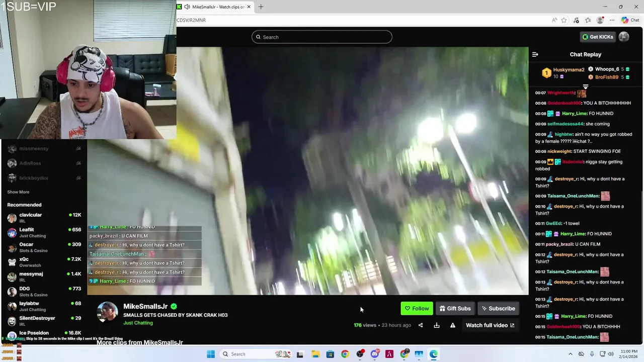
Task: Open Microsoft Store from the taskbar
Action: pos(330,354)
